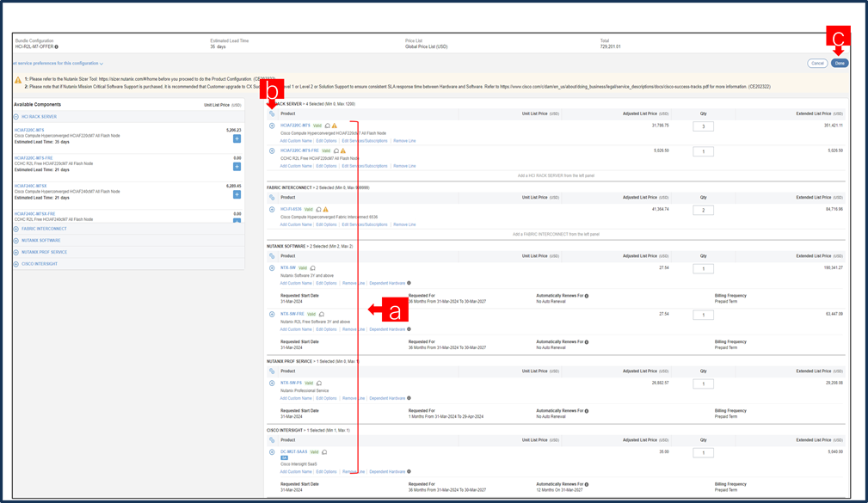The height and width of the screenshot is (503, 868).
Task: Expand the DC-MGT-SAAS line
Action: tap(272, 452)
